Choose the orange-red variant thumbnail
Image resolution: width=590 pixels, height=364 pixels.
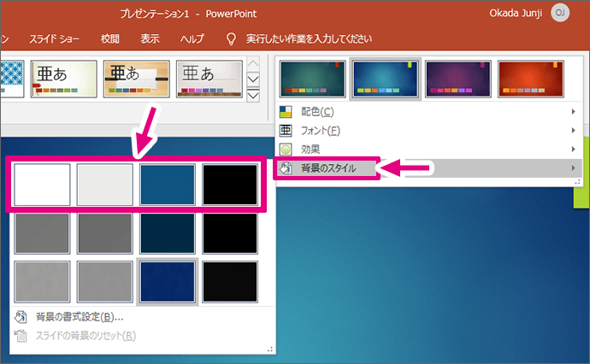(x=530, y=79)
